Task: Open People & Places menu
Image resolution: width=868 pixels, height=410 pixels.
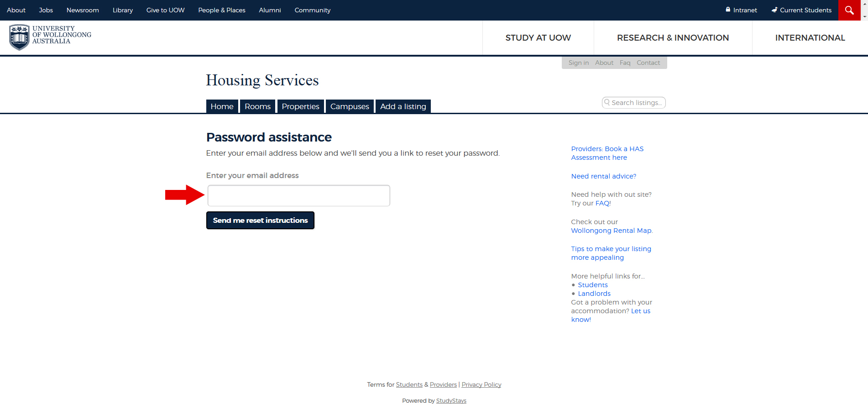Action: coord(222,10)
